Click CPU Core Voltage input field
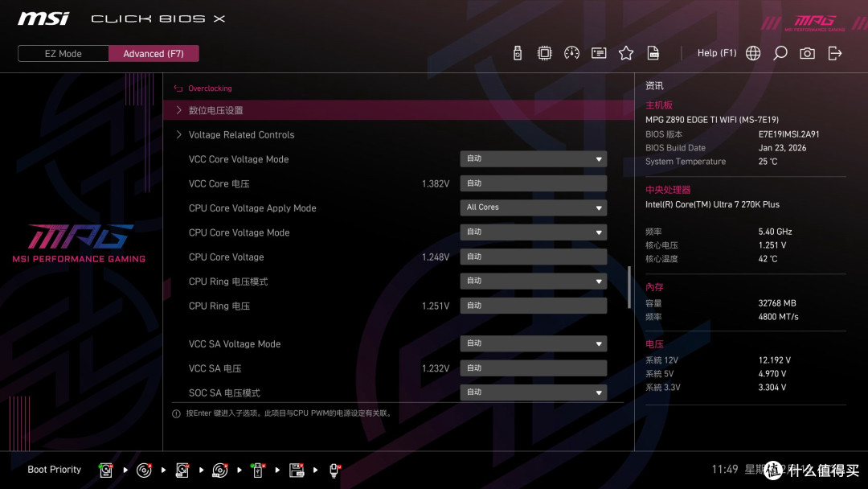Screen dimensions: 868x489 (533, 257)
